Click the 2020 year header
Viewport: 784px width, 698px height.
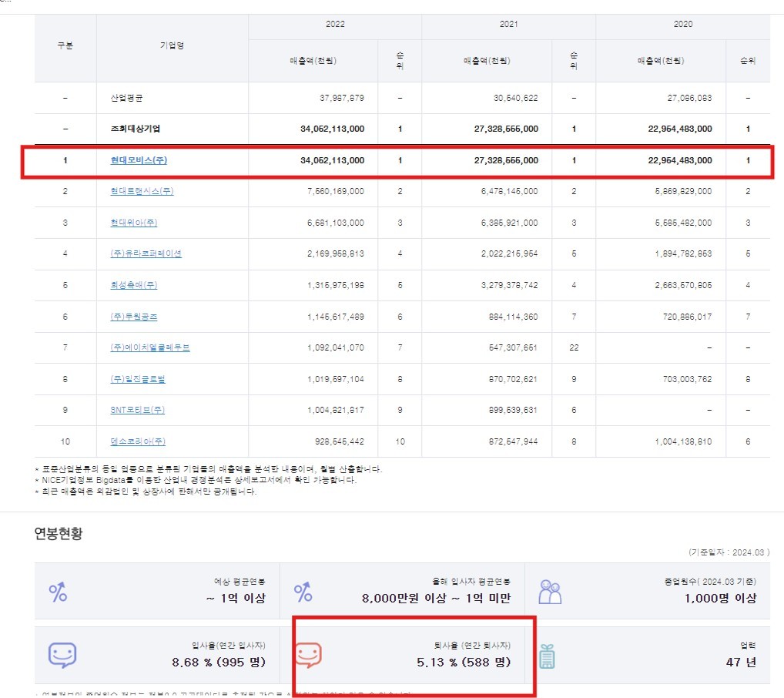click(x=682, y=24)
